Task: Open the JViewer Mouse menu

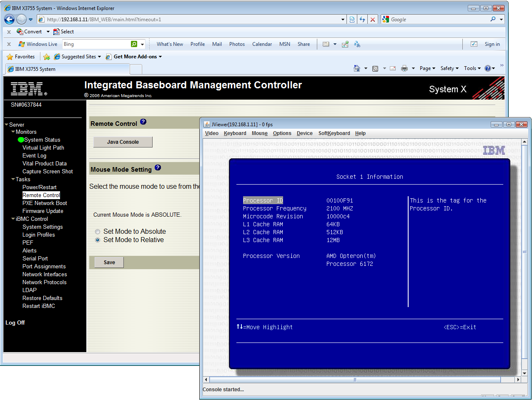Action: (259, 133)
